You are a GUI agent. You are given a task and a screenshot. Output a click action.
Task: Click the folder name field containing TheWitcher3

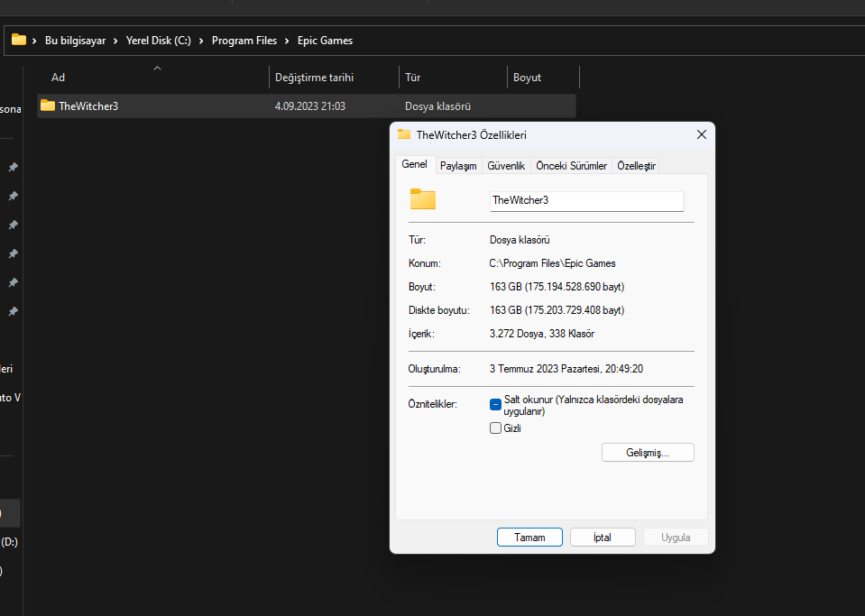[587, 201]
